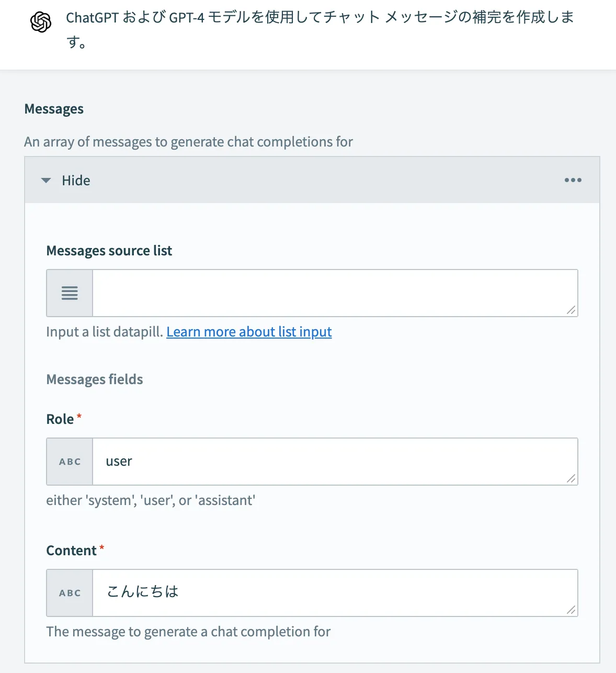Open the Learn more about list input link

pos(249,332)
